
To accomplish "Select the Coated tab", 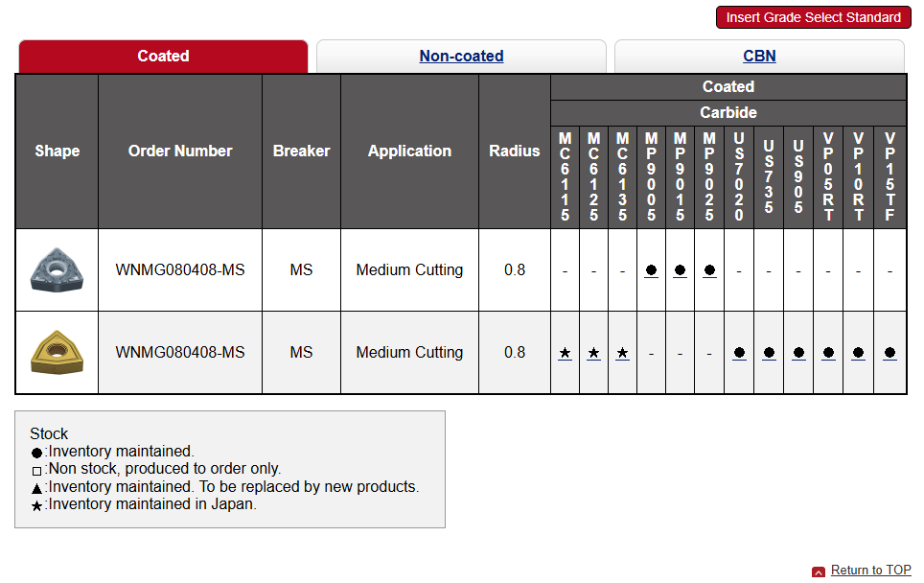I will (163, 57).
